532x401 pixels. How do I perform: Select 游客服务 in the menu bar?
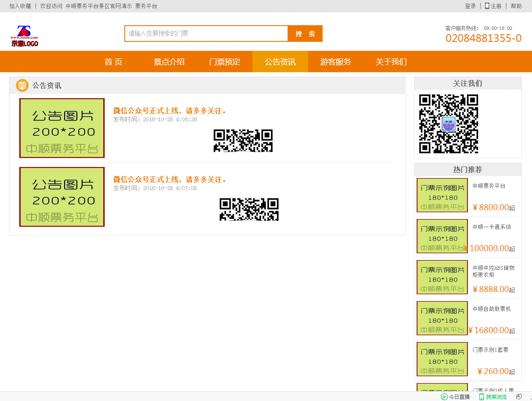point(336,61)
